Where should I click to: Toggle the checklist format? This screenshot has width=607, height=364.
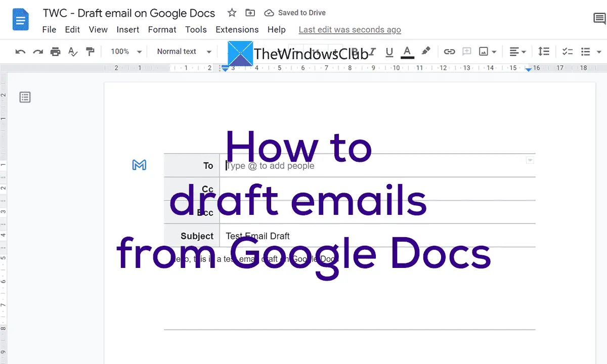click(568, 52)
